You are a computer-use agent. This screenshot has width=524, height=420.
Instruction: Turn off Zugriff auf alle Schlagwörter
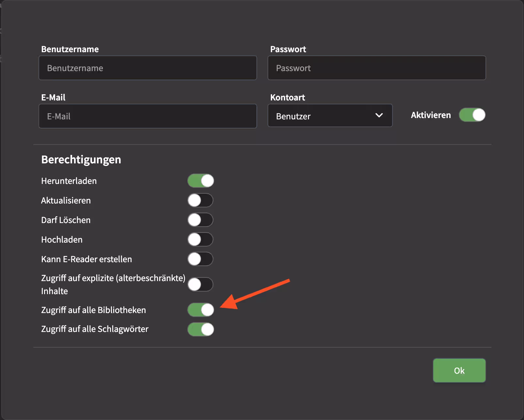201,329
